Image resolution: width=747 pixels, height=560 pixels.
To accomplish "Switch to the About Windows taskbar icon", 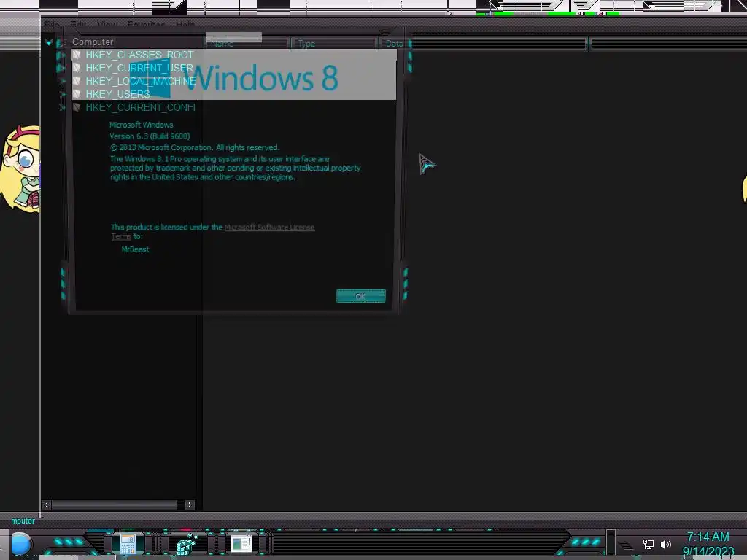I will point(241,544).
